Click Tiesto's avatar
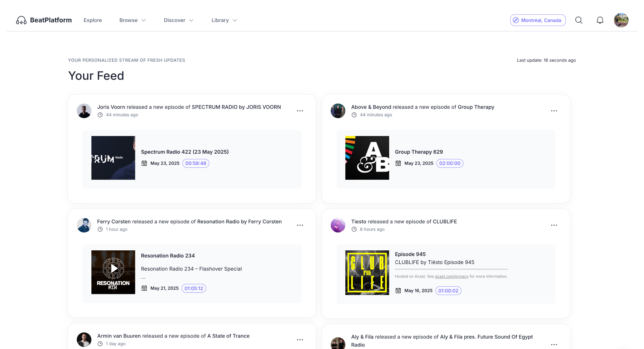This screenshot has height=349, width=644. tap(338, 225)
